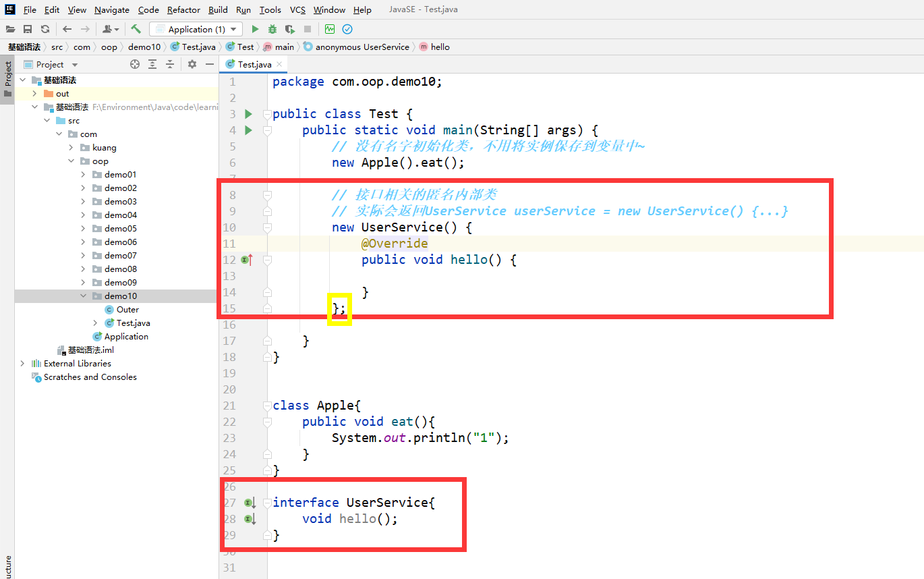Expand the out folder
The height and width of the screenshot is (579, 924).
tap(34, 93)
